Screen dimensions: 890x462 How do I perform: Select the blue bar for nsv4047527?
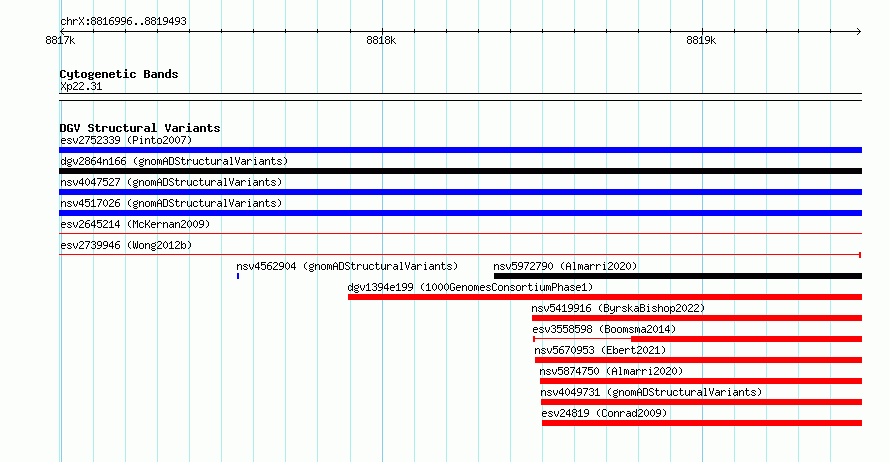(460, 192)
